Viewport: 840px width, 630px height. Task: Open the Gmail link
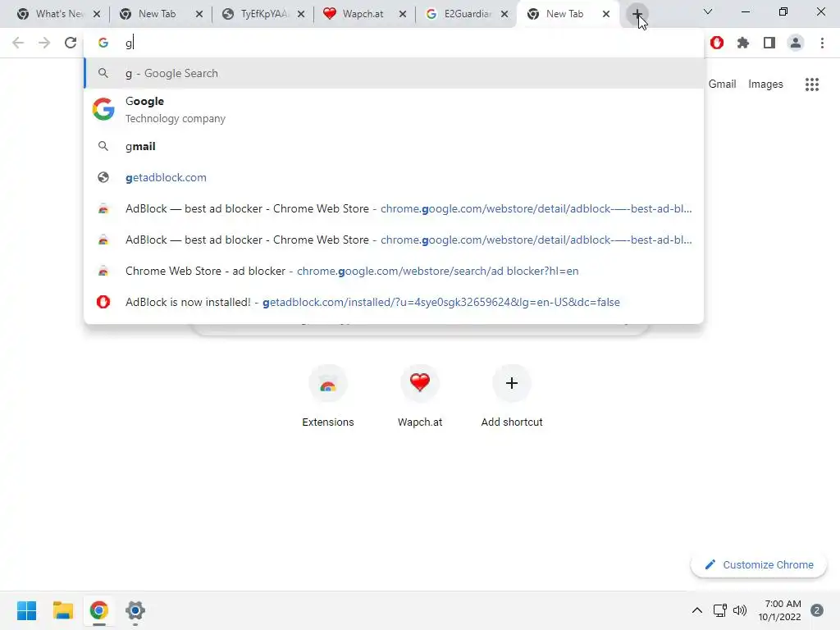(722, 84)
